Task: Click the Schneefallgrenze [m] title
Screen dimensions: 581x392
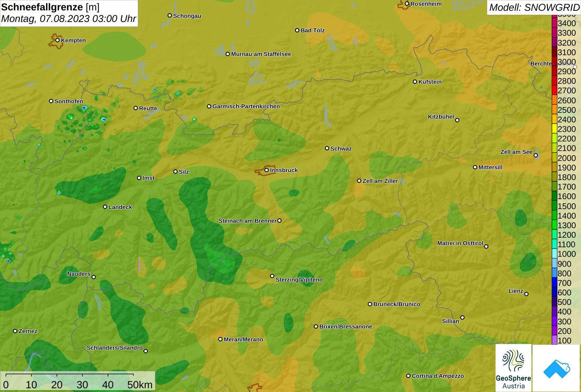Action: pyautogui.click(x=50, y=7)
